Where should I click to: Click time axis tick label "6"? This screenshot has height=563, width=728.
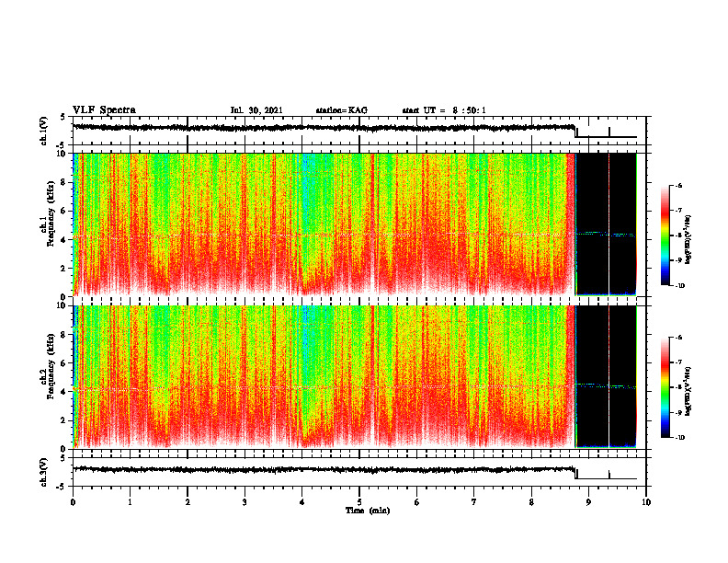[x=417, y=502]
